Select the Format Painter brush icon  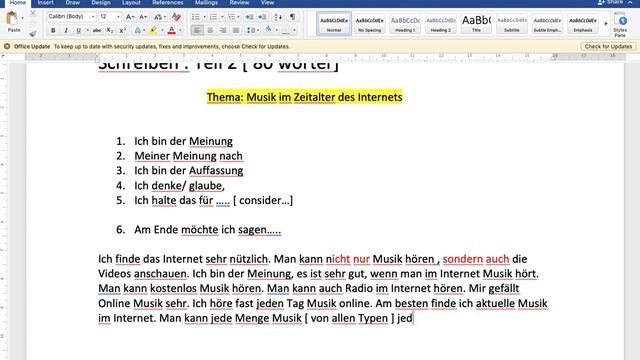coord(33,33)
